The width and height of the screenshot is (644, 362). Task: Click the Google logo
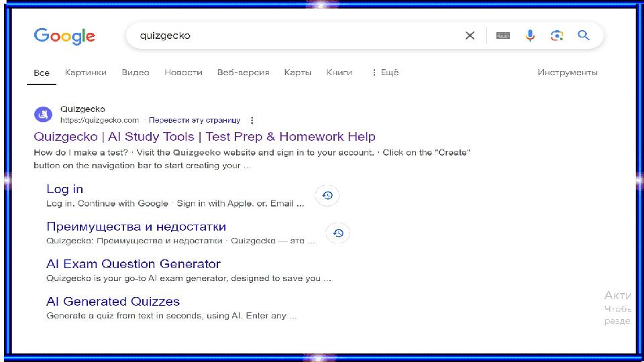tap(64, 36)
